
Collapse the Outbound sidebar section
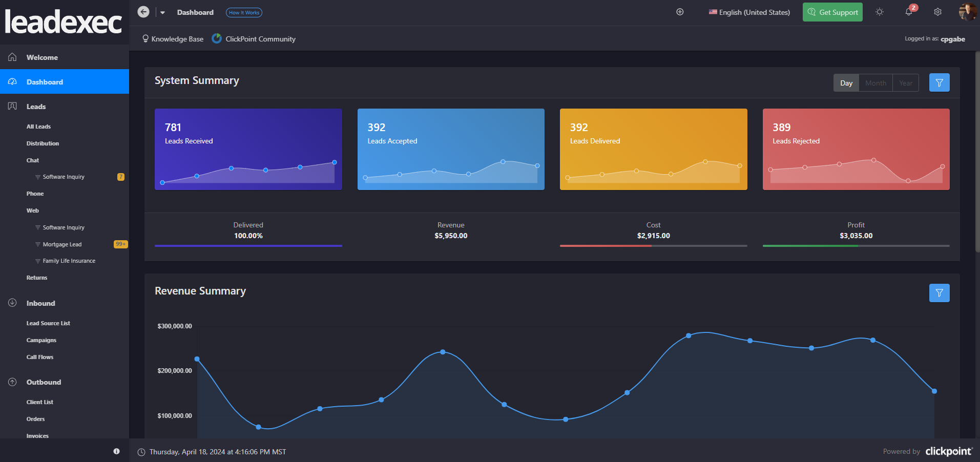pos(65,382)
